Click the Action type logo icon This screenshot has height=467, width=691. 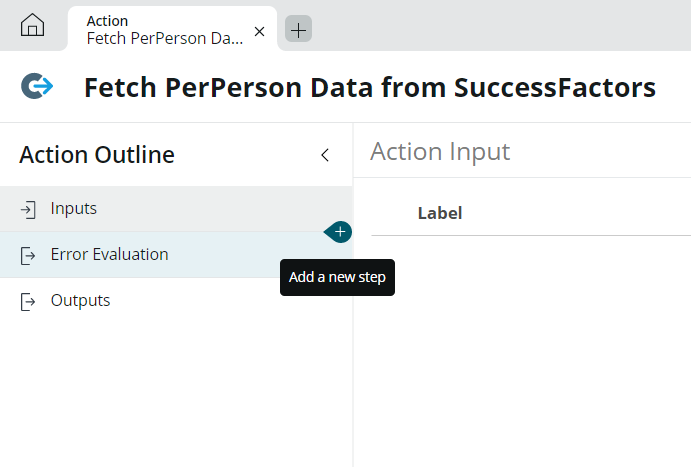pyautogui.click(x=37, y=86)
